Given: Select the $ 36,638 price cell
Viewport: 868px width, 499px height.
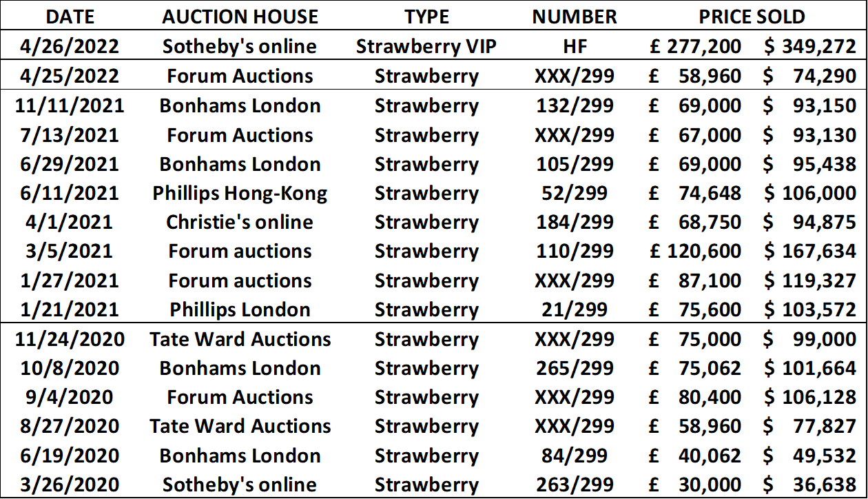Looking at the screenshot, I should 809,485.
